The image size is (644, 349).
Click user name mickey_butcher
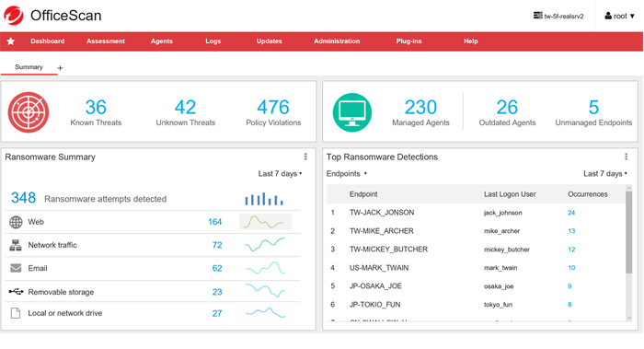click(506, 250)
